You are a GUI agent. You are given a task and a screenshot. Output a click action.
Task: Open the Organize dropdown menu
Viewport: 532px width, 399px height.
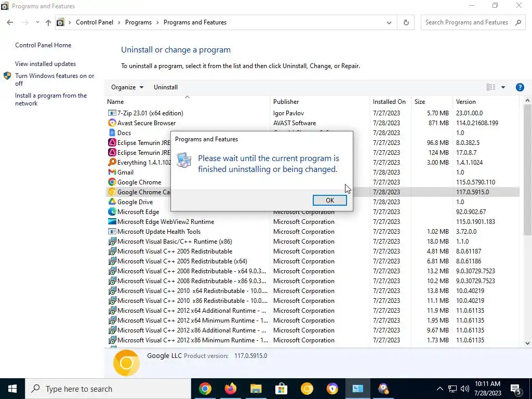coord(127,87)
